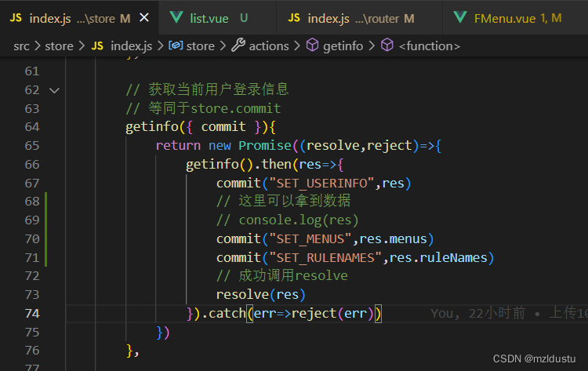Open the FMenu.vue tab

click(515, 17)
